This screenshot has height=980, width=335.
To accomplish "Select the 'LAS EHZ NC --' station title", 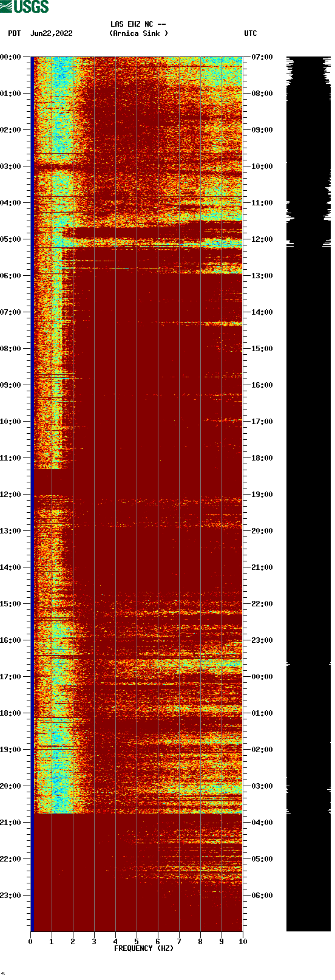I will click(138, 24).
